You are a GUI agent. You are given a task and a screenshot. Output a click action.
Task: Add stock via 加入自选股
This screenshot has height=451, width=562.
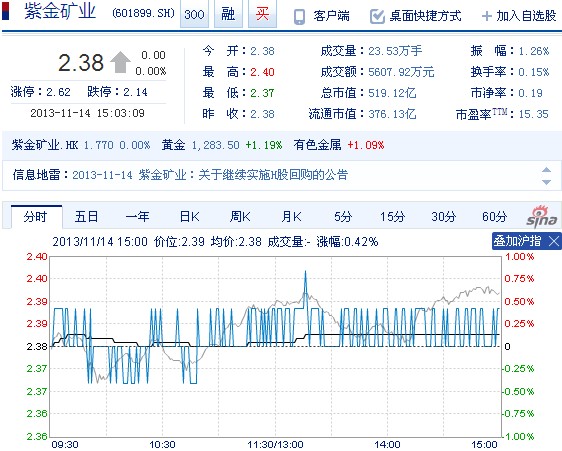point(526,16)
